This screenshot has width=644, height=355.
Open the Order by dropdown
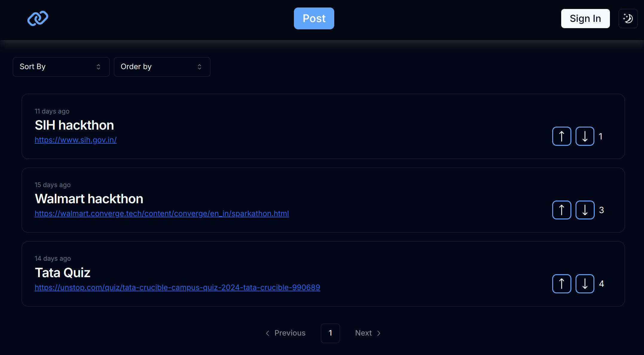tap(162, 67)
